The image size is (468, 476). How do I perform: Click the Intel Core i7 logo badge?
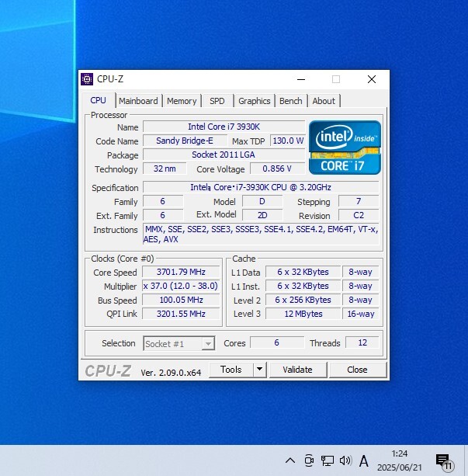[x=345, y=148]
